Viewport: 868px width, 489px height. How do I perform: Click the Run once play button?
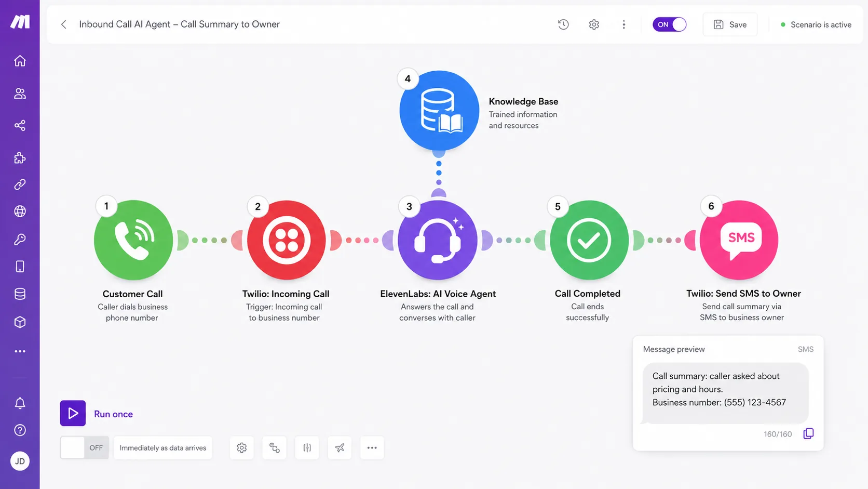[x=73, y=413]
